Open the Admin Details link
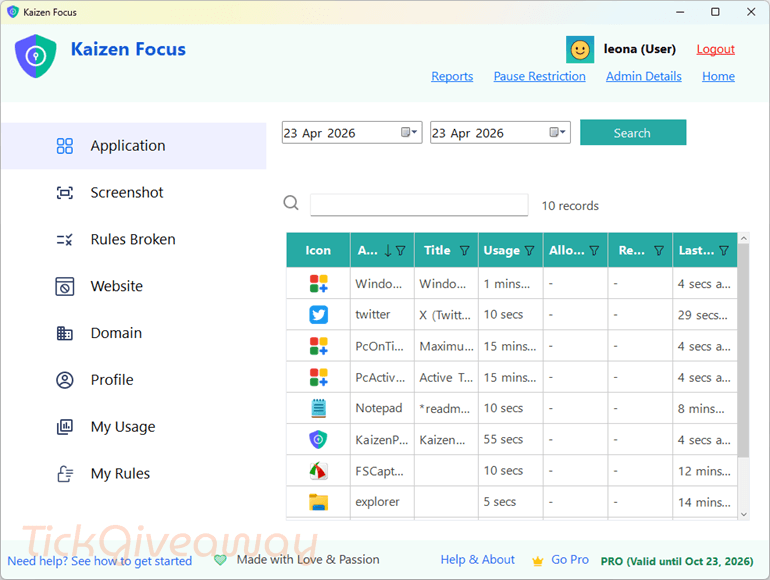The height and width of the screenshot is (580, 770). [x=644, y=76]
